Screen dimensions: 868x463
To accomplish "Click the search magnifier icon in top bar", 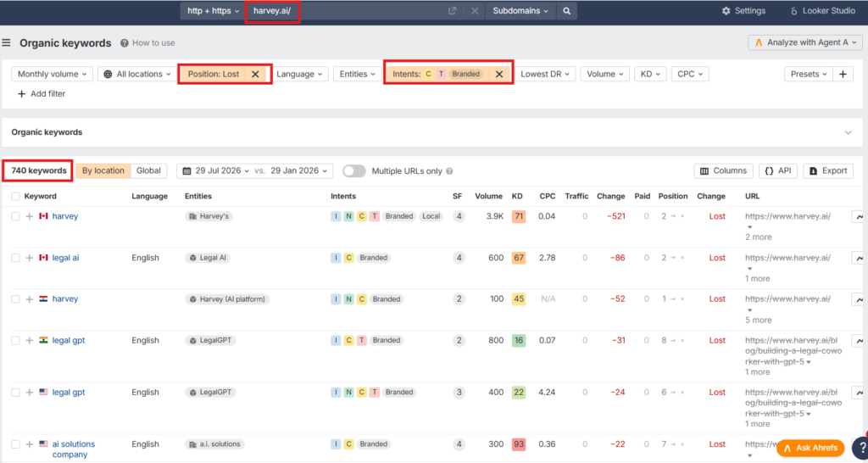I will coord(566,11).
